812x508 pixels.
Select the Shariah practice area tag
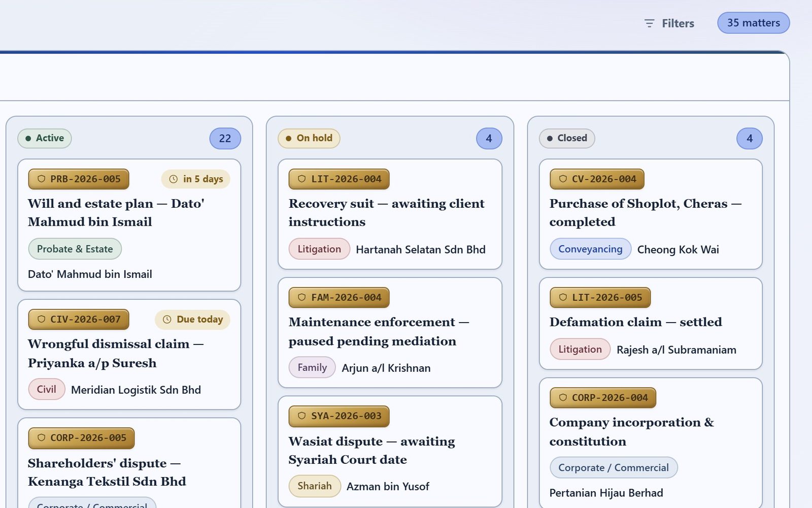click(315, 486)
